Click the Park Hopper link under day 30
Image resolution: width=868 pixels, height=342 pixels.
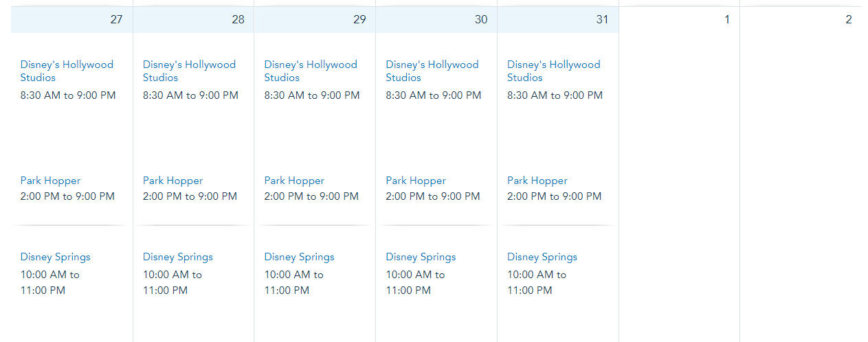point(416,181)
